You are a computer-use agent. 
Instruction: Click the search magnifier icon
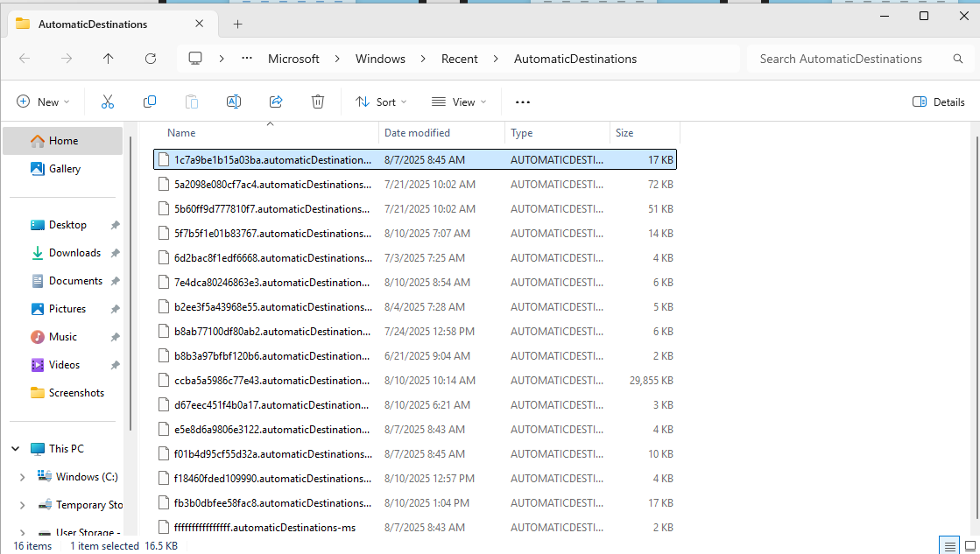(x=957, y=59)
